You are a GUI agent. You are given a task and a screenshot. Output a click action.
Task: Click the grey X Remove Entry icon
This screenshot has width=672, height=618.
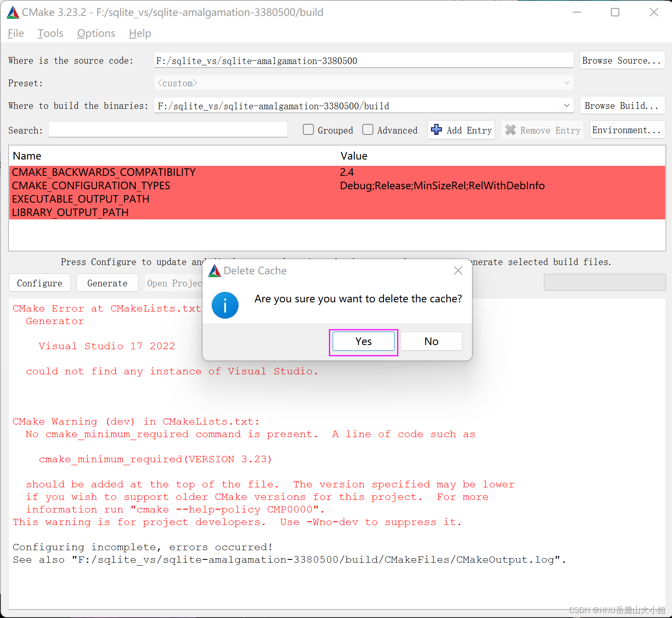click(510, 130)
